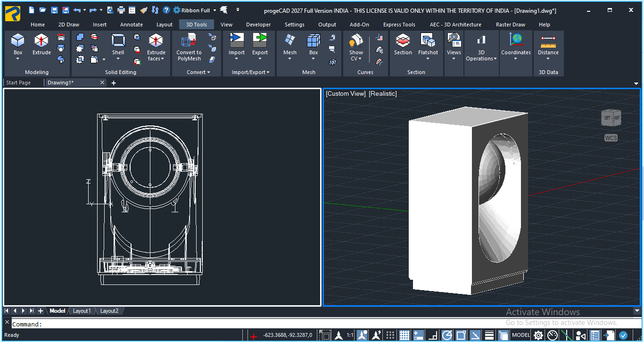The width and height of the screenshot is (644, 342).
Task: Choose the Shell solid editing tool
Action: tap(118, 41)
